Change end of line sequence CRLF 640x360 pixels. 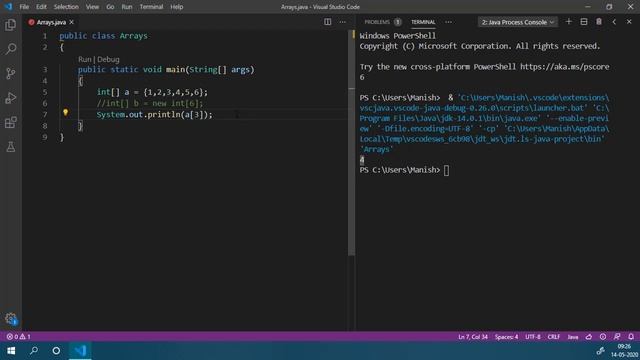coord(553,337)
